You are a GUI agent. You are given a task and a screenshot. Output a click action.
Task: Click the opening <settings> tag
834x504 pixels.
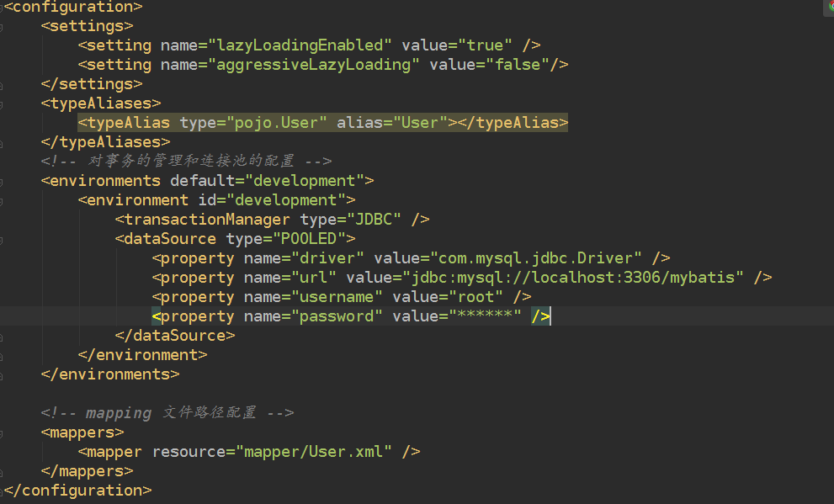88,26
